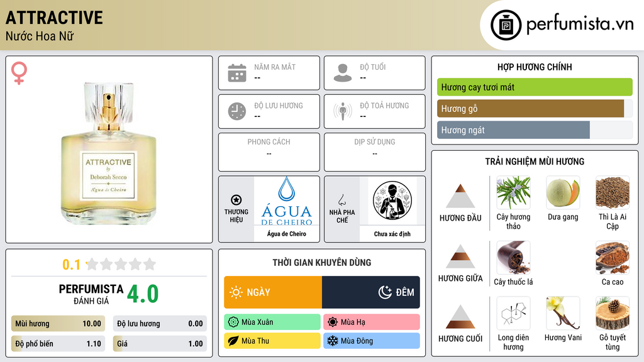Click the Hương Đầu pyramid icon
The image size is (644, 362).
click(460, 196)
